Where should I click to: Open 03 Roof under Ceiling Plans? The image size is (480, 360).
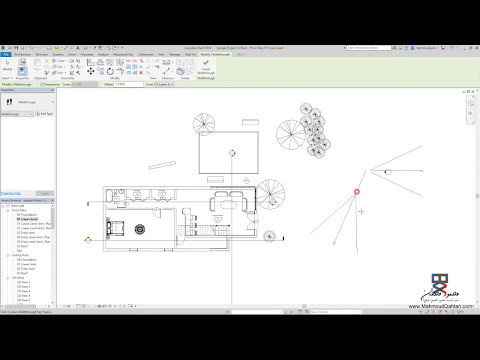pyautogui.click(x=22, y=273)
